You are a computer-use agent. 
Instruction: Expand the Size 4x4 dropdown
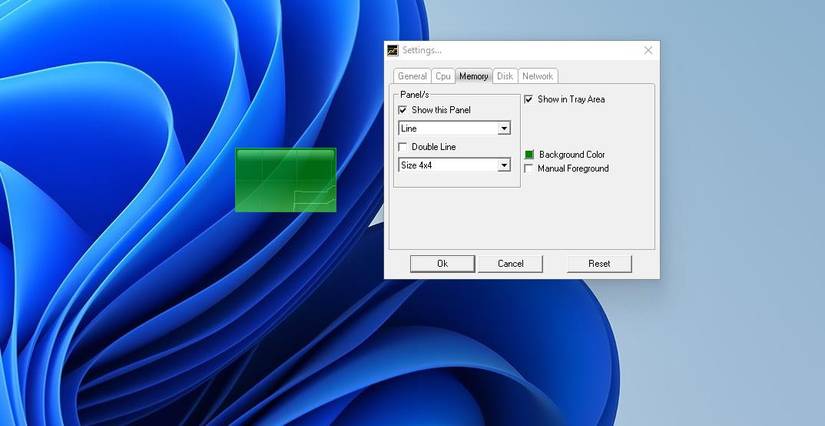coord(455,165)
